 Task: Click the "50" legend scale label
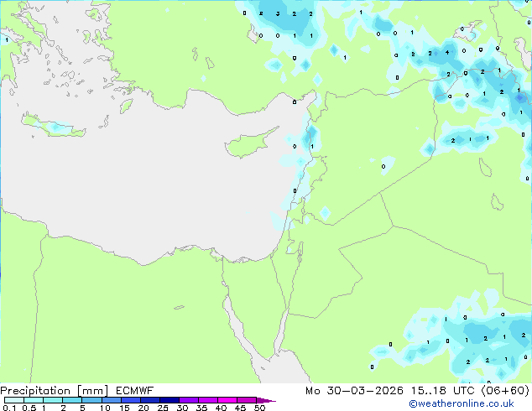pos(259,408)
